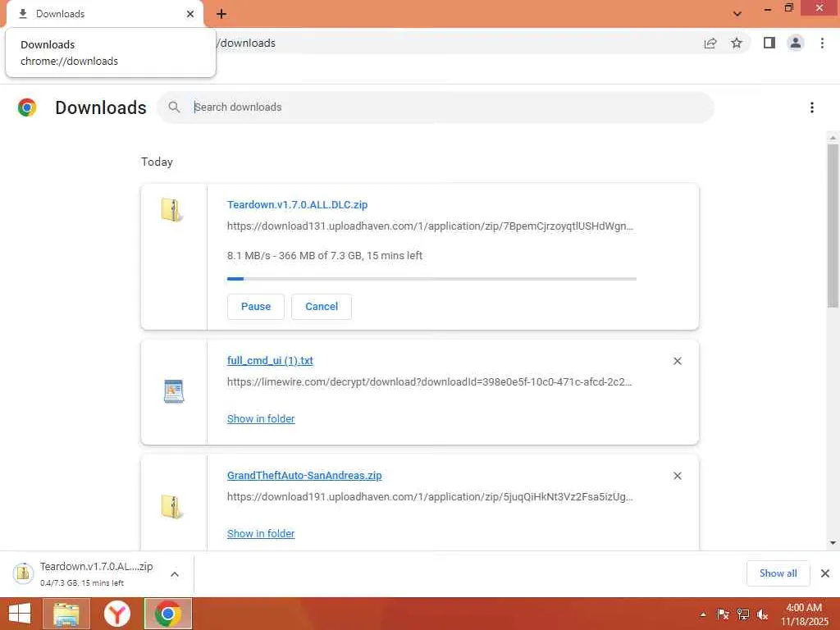840x630 pixels.
Task: Click the Chrome logo beside Downloads title
Action: pyautogui.click(x=27, y=107)
